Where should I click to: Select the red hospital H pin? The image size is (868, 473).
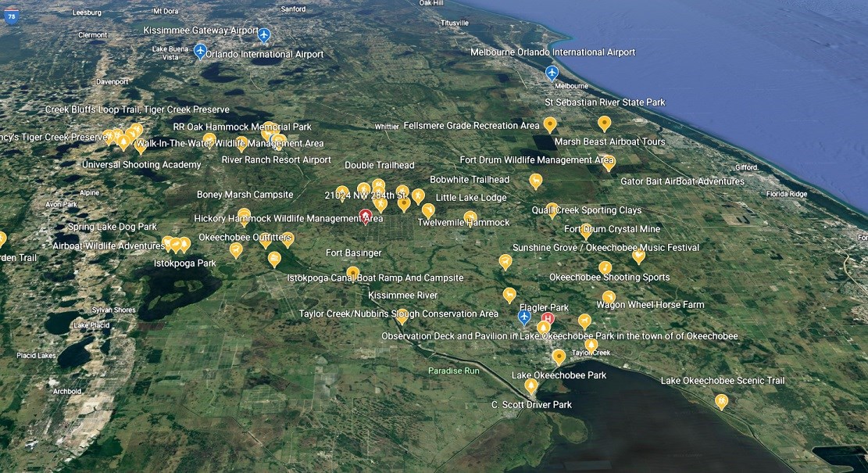click(x=548, y=318)
